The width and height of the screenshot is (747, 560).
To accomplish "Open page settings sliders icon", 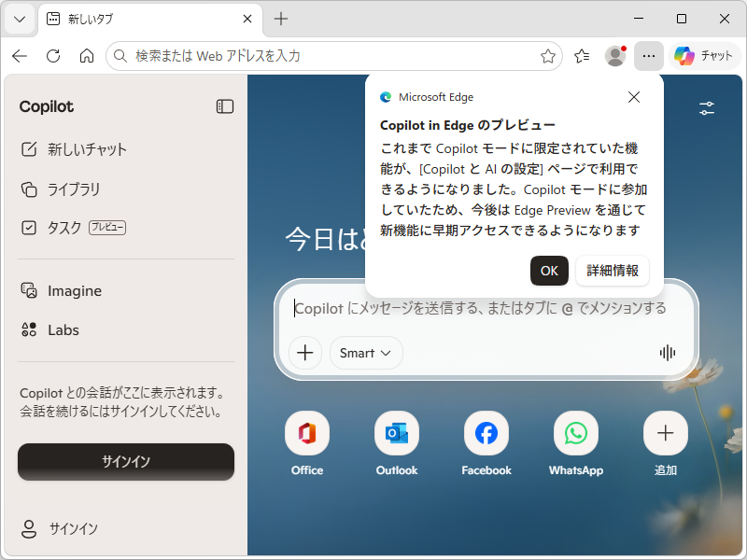I will coord(707,108).
